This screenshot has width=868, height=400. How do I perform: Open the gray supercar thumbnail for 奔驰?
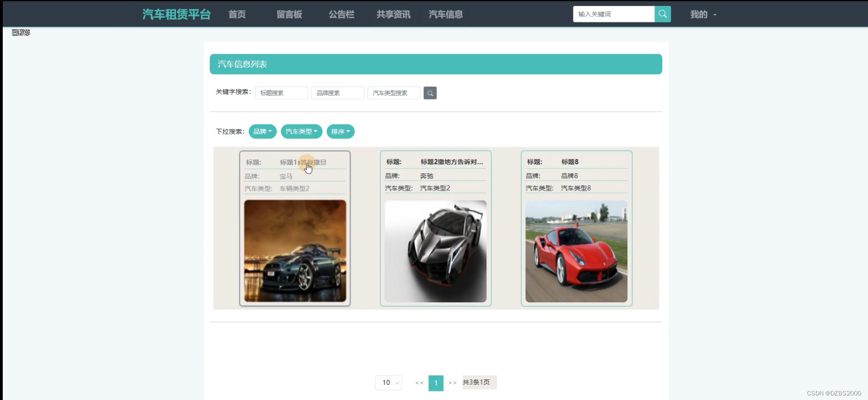tap(436, 251)
